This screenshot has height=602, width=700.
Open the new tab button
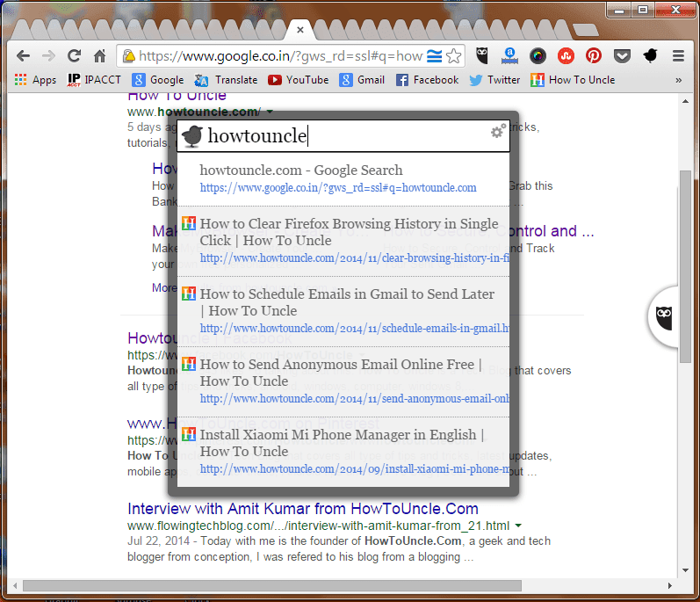[585, 31]
